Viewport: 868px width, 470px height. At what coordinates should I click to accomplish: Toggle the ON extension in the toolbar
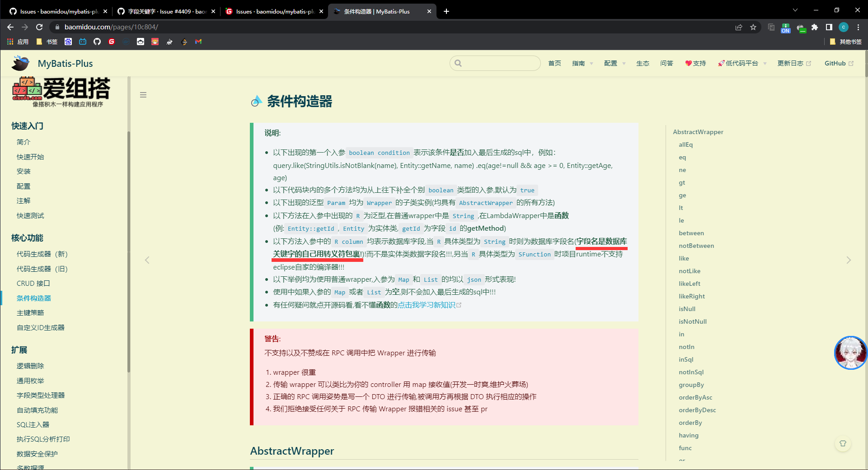(785, 28)
